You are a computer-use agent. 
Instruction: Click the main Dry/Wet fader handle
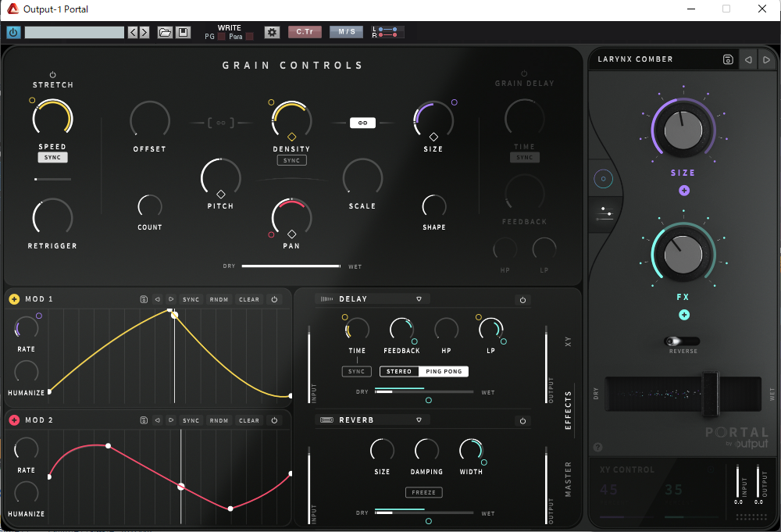pyautogui.click(x=710, y=394)
